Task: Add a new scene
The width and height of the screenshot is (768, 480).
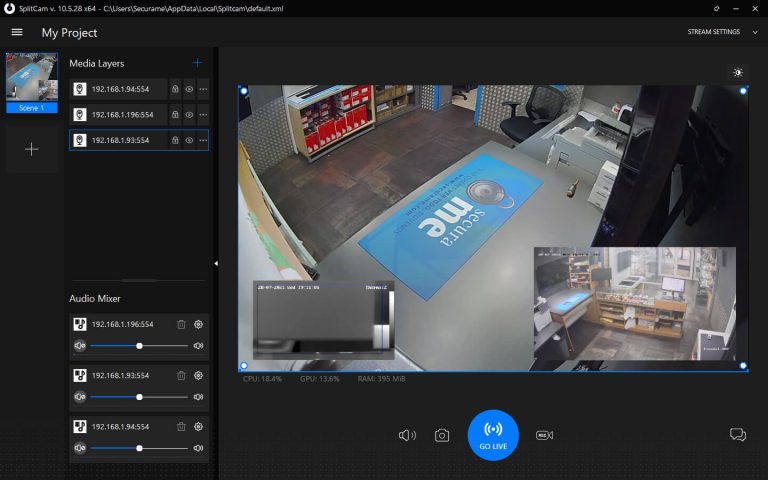Action: pos(32,149)
